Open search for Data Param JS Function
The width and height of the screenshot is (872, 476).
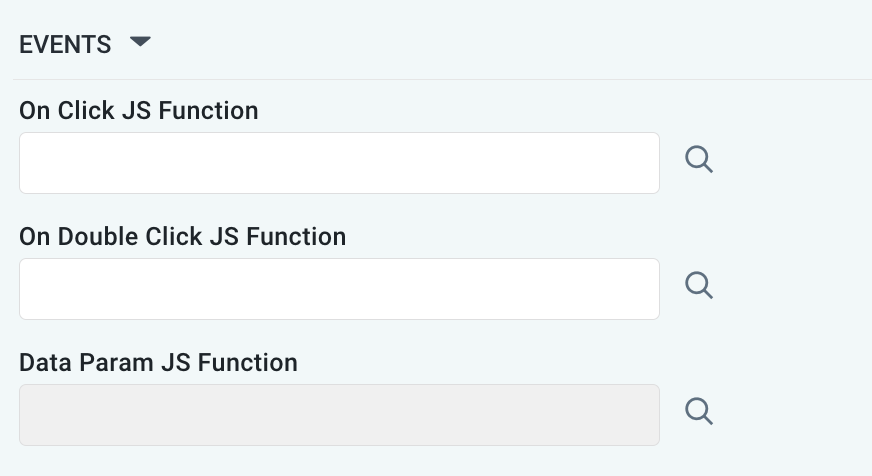[x=699, y=412]
